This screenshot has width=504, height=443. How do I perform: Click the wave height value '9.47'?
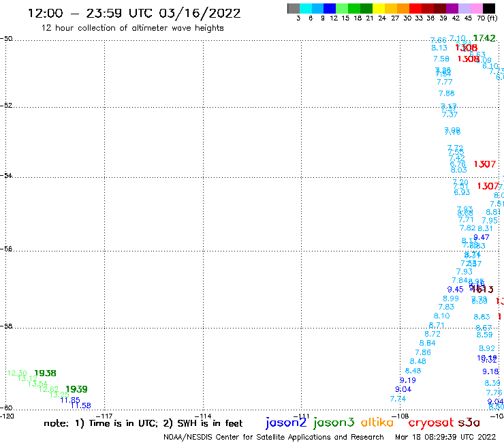481,237
